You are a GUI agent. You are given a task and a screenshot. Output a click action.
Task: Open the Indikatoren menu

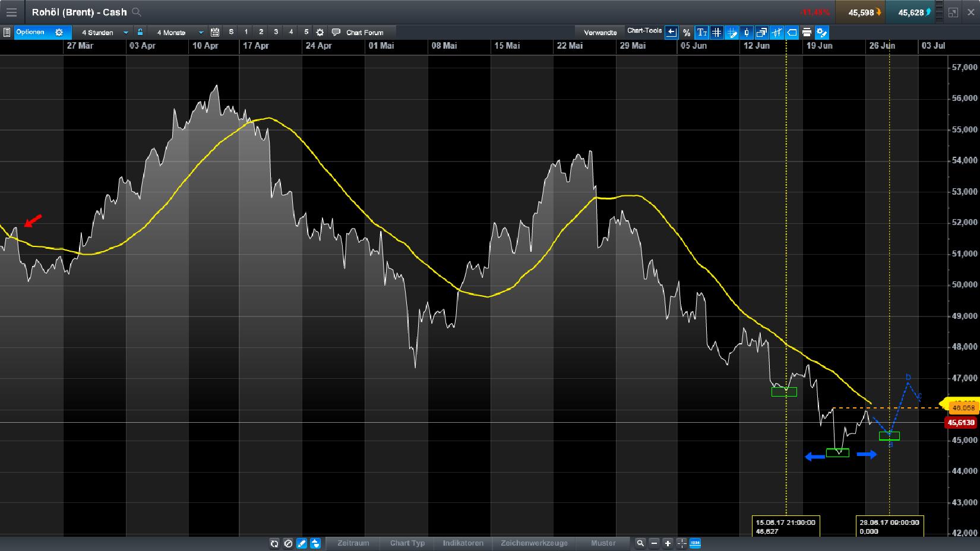(x=463, y=543)
